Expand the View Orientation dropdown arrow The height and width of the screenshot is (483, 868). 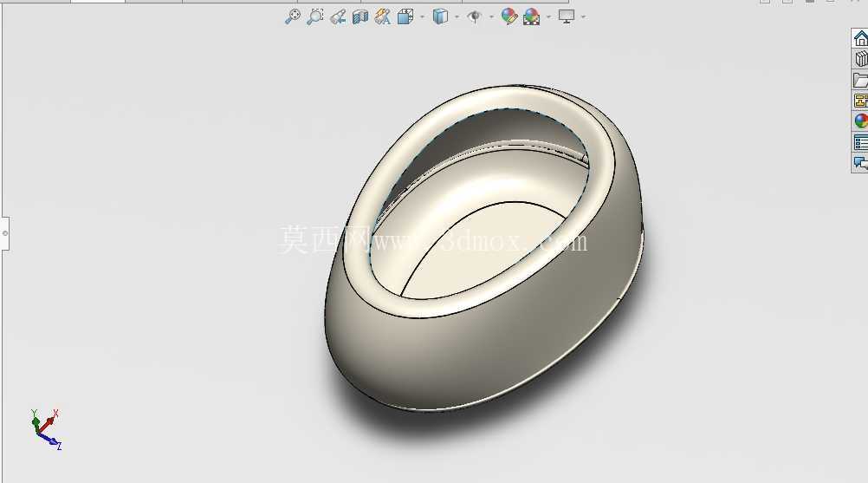tap(423, 16)
